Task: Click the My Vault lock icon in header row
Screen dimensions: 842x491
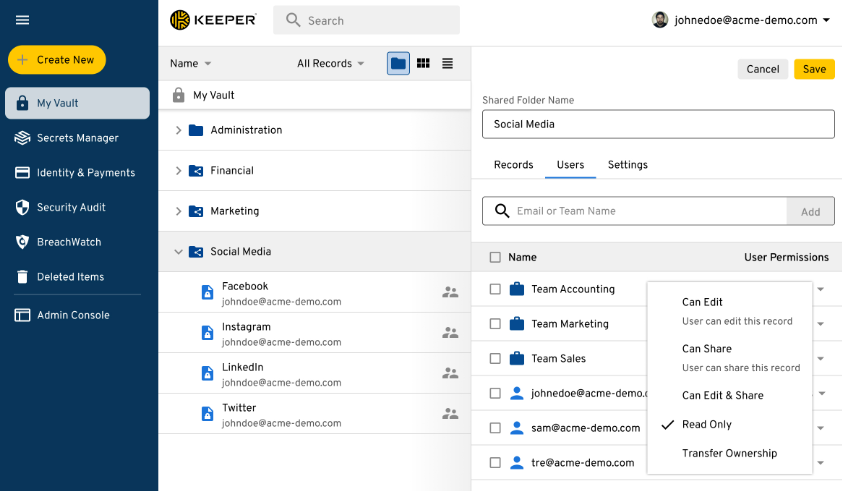Action: pyautogui.click(x=179, y=95)
